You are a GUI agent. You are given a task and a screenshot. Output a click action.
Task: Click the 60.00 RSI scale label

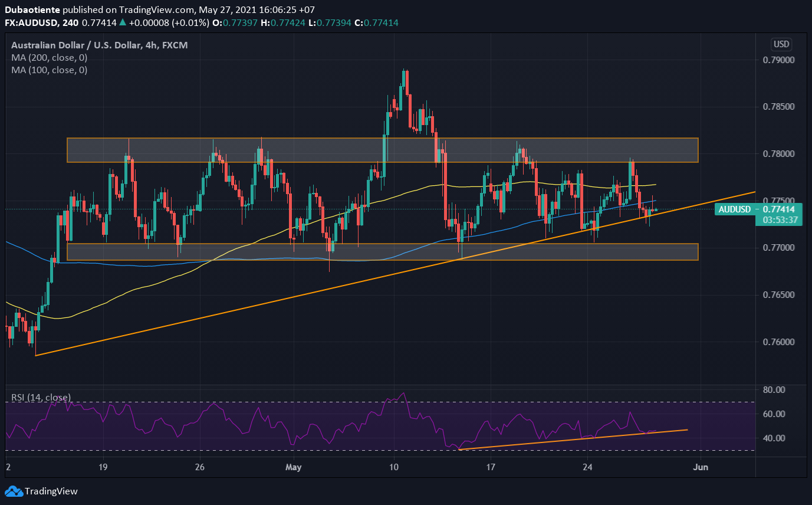pyautogui.click(x=774, y=414)
